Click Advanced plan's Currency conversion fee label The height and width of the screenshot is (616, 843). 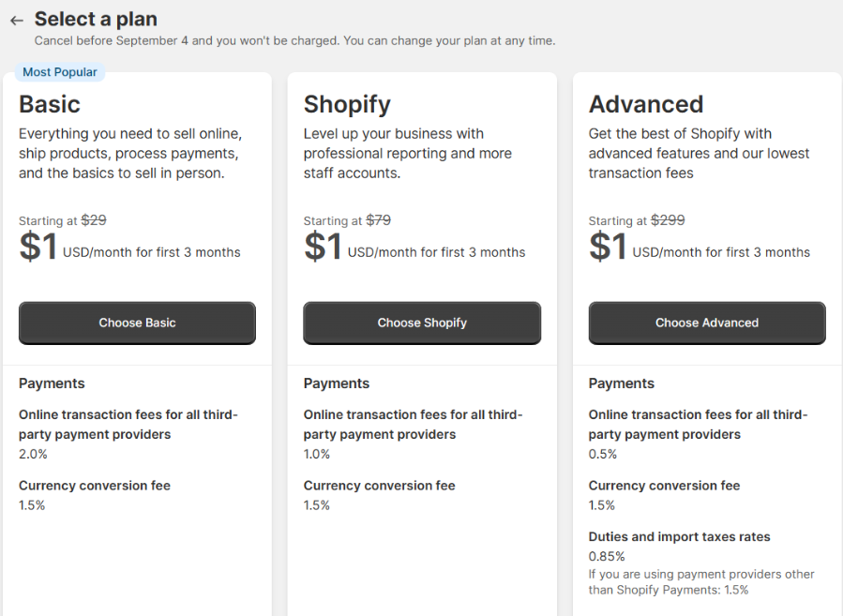point(664,486)
